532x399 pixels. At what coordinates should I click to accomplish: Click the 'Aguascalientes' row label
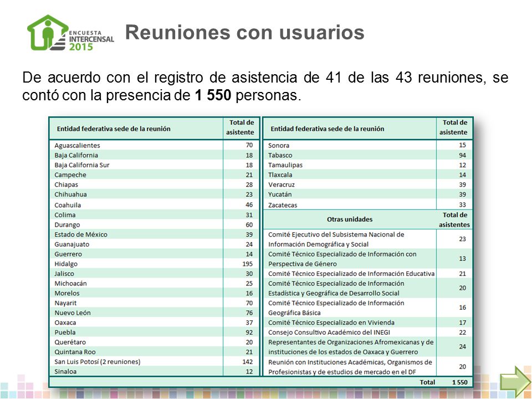[x=78, y=145]
